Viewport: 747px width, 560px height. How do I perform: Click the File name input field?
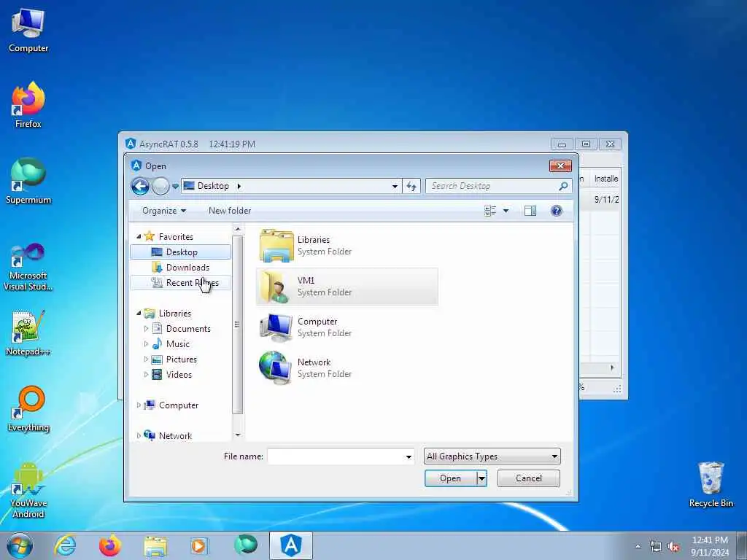(x=336, y=456)
